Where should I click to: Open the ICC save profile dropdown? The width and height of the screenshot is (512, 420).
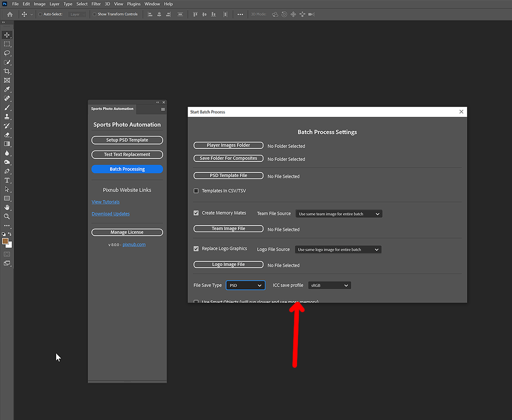(329, 285)
